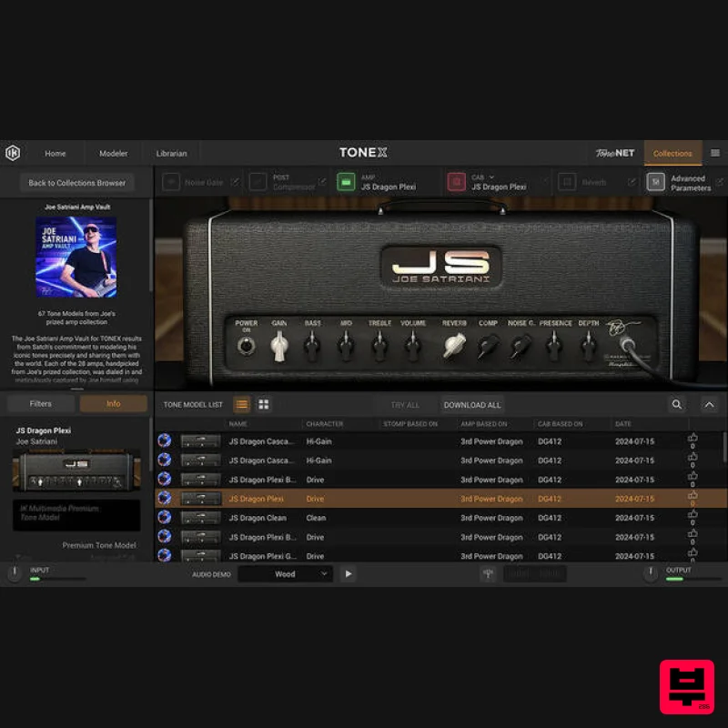Open the Librarian tab

pyautogui.click(x=171, y=153)
